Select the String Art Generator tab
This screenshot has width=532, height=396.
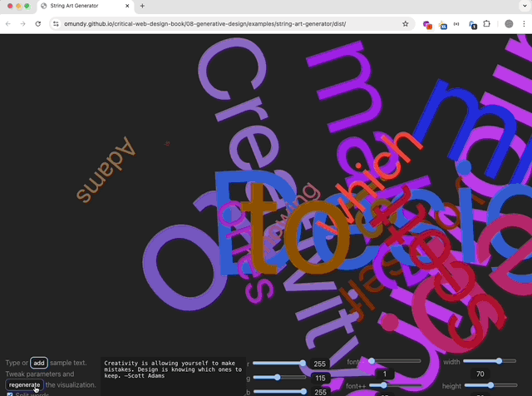tap(85, 6)
